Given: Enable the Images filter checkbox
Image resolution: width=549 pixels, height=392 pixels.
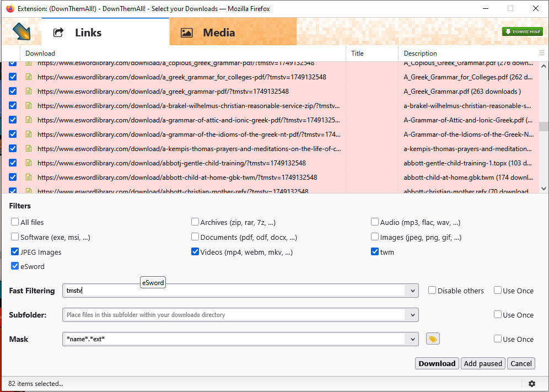Looking at the screenshot, I should click(x=375, y=237).
